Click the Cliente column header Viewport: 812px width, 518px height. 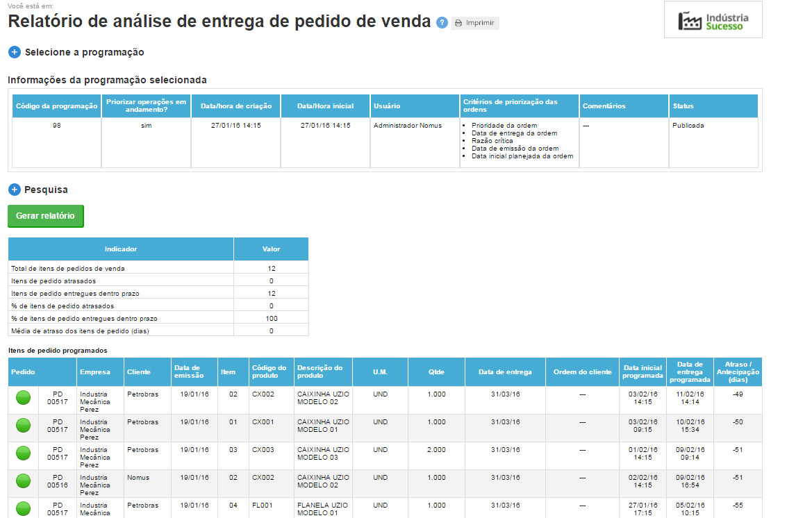(x=139, y=372)
